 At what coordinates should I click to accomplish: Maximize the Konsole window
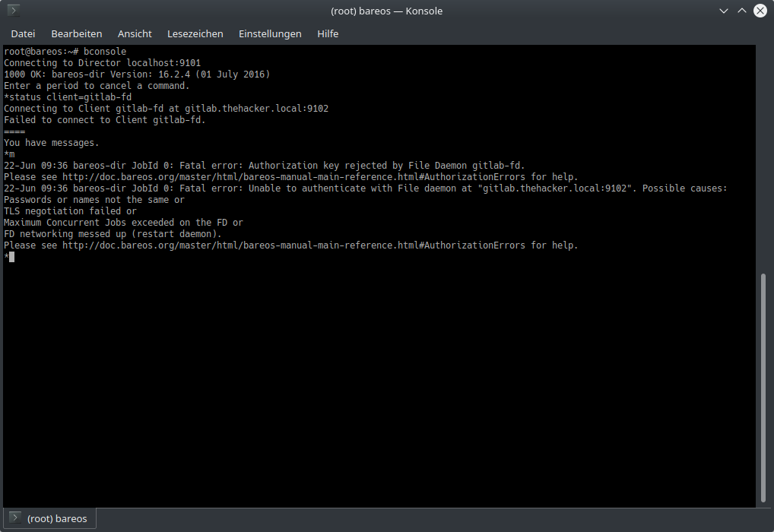(x=742, y=11)
